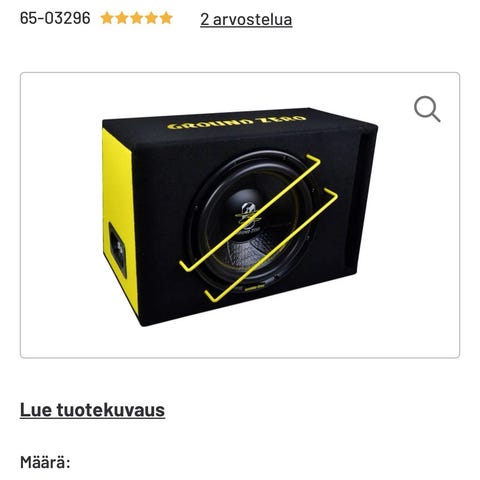Open the '2 arvostelua' reviews link

(x=246, y=19)
